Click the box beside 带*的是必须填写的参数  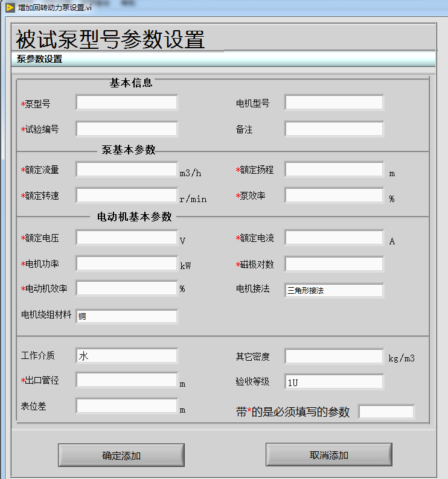click(386, 412)
